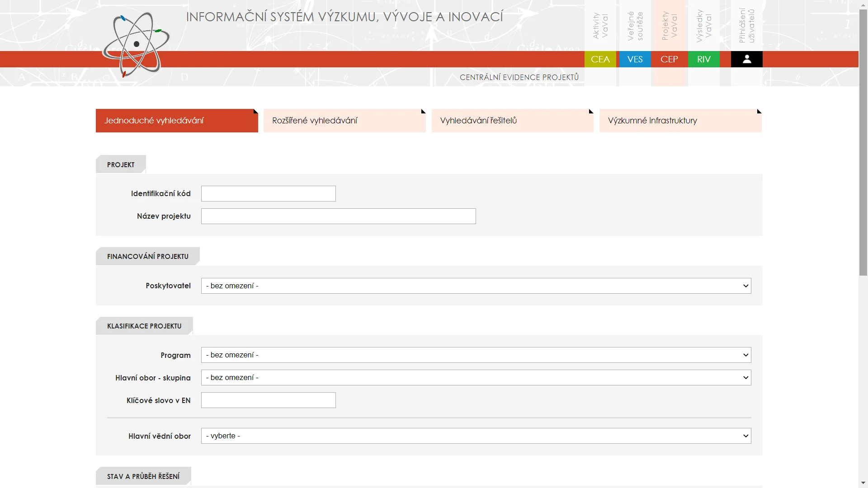The width and height of the screenshot is (868, 488).
Task: Expand the Program dropdown
Action: tap(476, 355)
